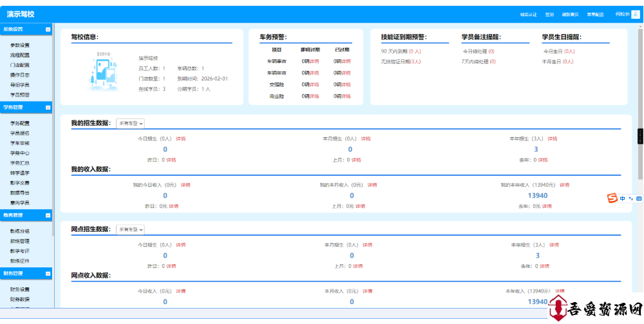Click 今日生日 (0人) reminder

559,52
